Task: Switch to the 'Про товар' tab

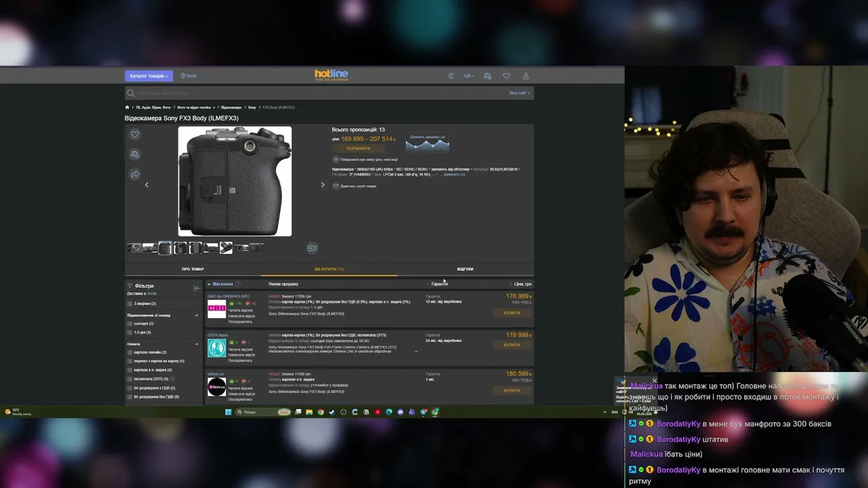Action: click(193, 269)
